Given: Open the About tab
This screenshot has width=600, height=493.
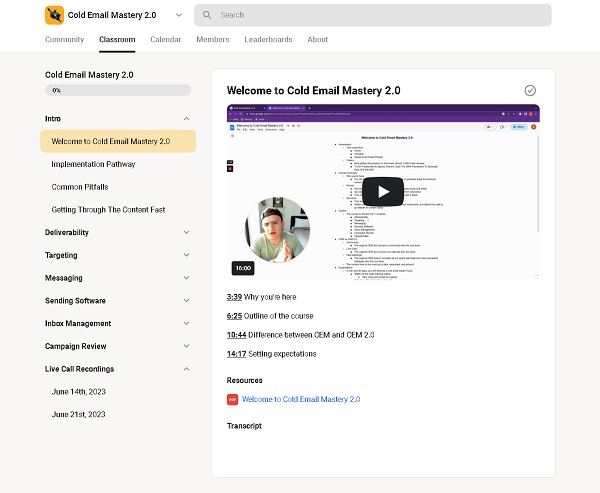Looking at the screenshot, I should (x=318, y=39).
